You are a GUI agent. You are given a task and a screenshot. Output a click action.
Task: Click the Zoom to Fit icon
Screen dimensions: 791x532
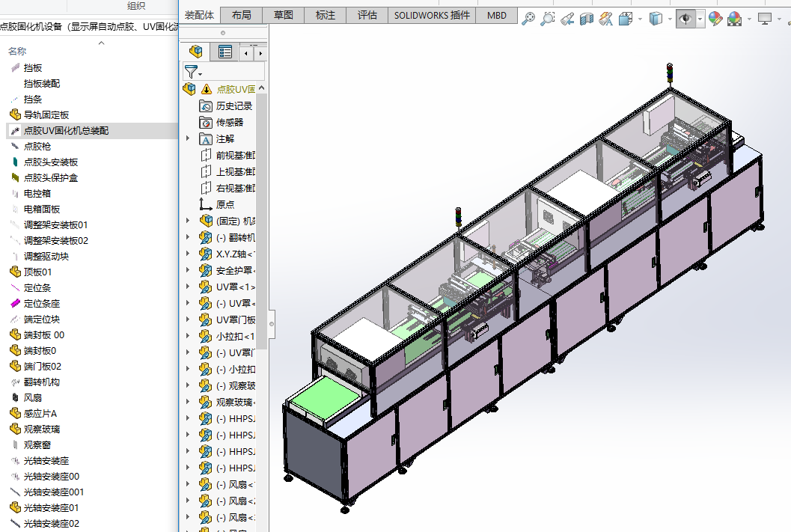click(x=528, y=19)
